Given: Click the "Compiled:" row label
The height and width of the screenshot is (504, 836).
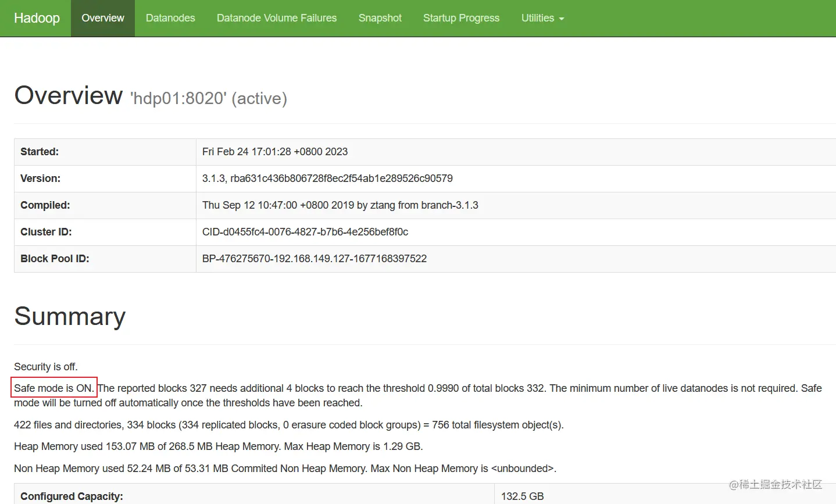Looking at the screenshot, I should (x=45, y=205).
